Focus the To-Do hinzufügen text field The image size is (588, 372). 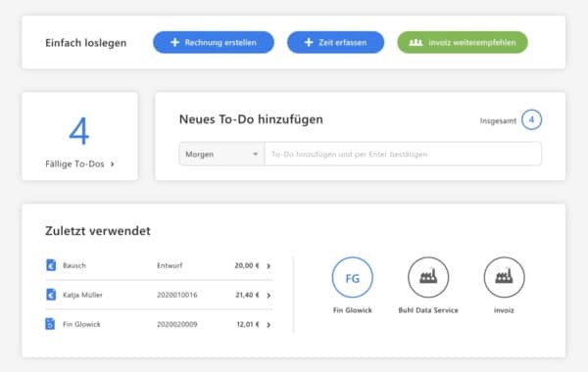[x=403, y=154]
